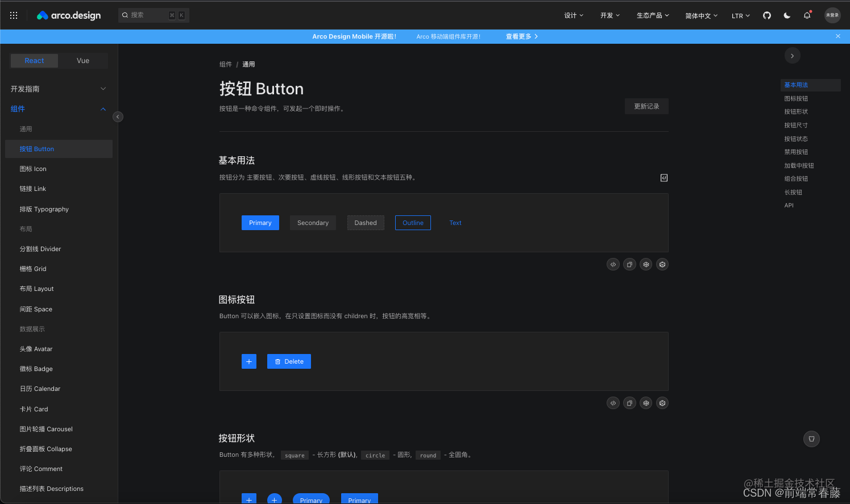This screenshot has width=850, height=504.
Task: Open 分割线 Divider in sidebar
Action: [59, 249]
